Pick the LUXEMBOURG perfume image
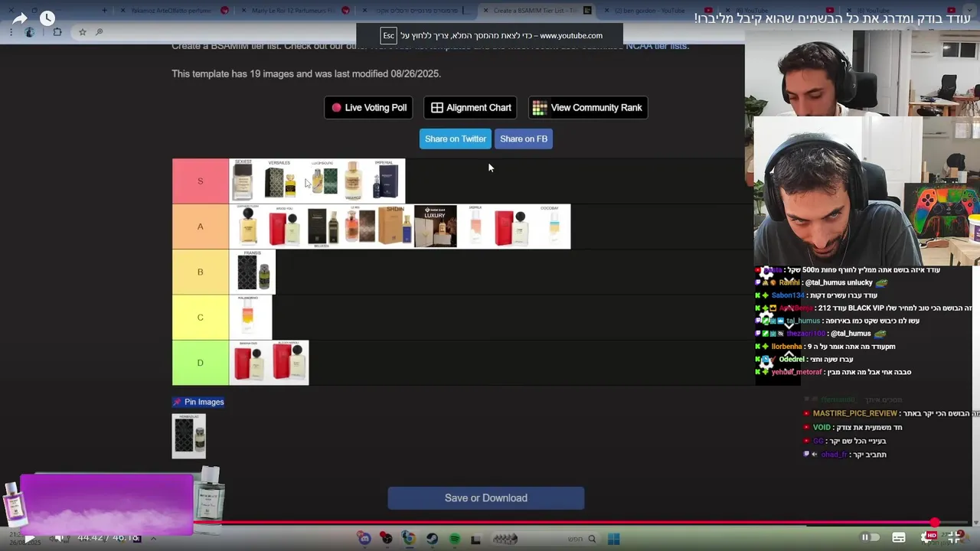The height and width of the screenshot is (551, 980). (323, 181)
